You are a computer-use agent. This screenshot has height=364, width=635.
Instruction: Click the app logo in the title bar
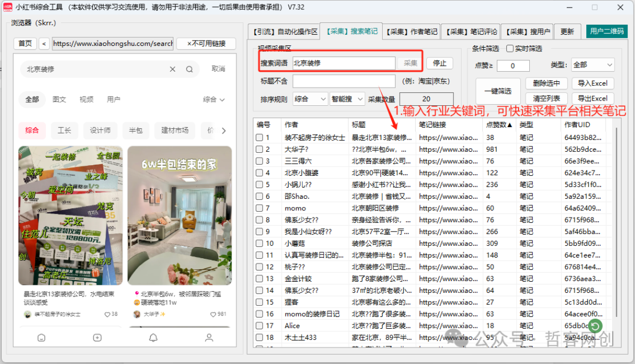pos(8,7)
